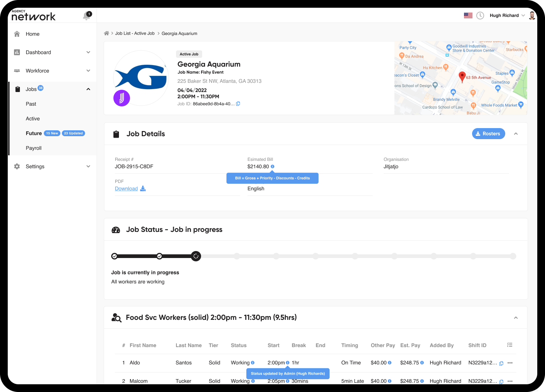Click Malcom's $40.00 other pay info icon
Viewport: 545px width, 392px height.
[x=390, y=381]
